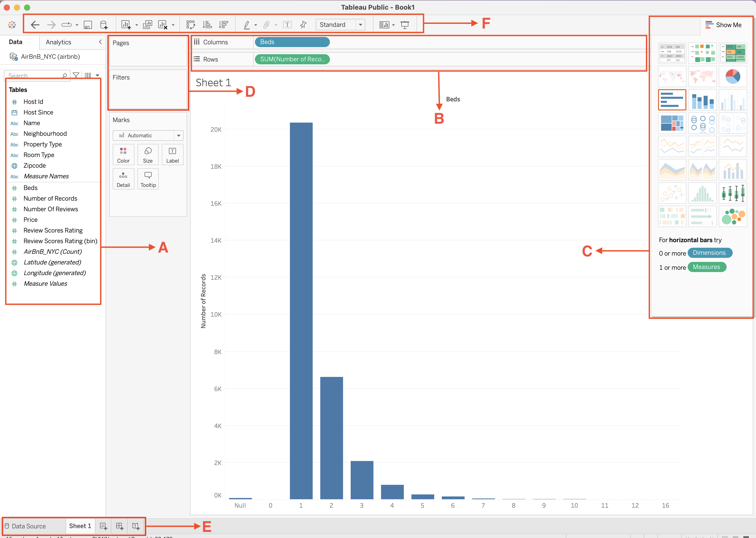
Task: Click the New Dashboard icon at bottom
Action: point(120,526)
